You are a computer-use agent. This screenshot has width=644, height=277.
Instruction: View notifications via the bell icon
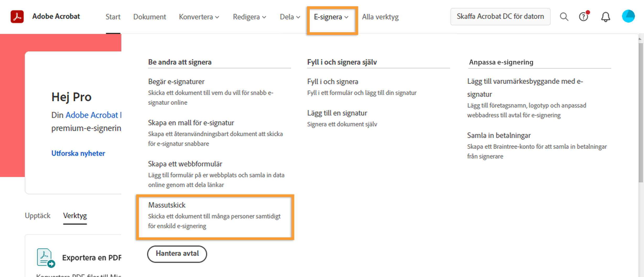click(x=605, y=17)
